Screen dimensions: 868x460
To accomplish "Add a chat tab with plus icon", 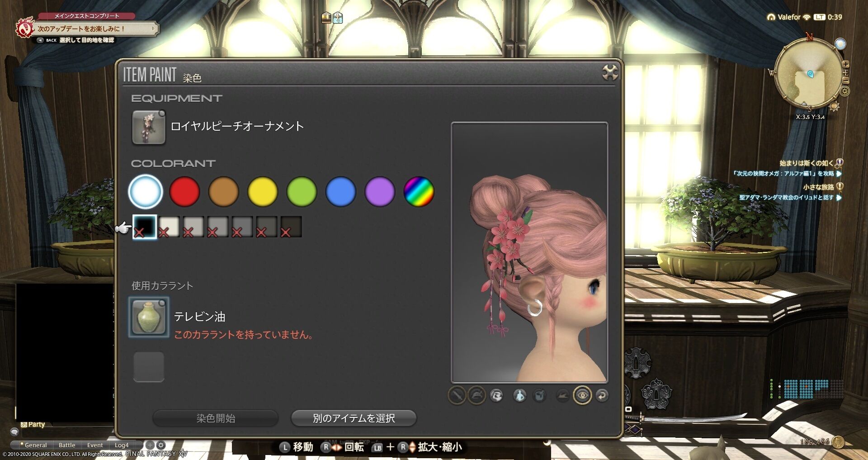I will tap(150, 445).
